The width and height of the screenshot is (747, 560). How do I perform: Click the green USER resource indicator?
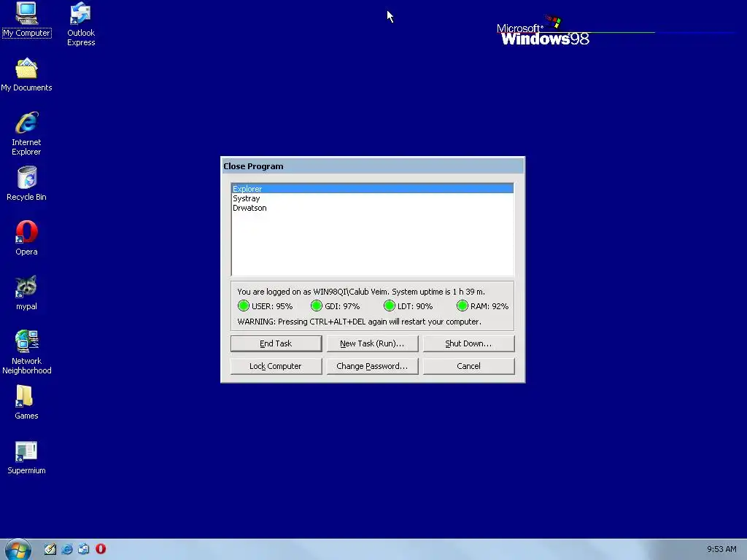click(x=244, y=306)
